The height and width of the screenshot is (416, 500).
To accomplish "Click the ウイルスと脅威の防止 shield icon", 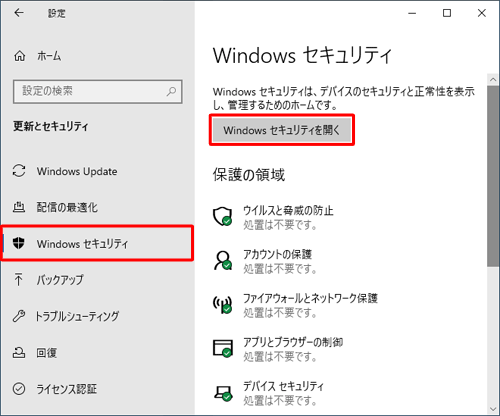I will pyautogui.click(x=223, y=216).
